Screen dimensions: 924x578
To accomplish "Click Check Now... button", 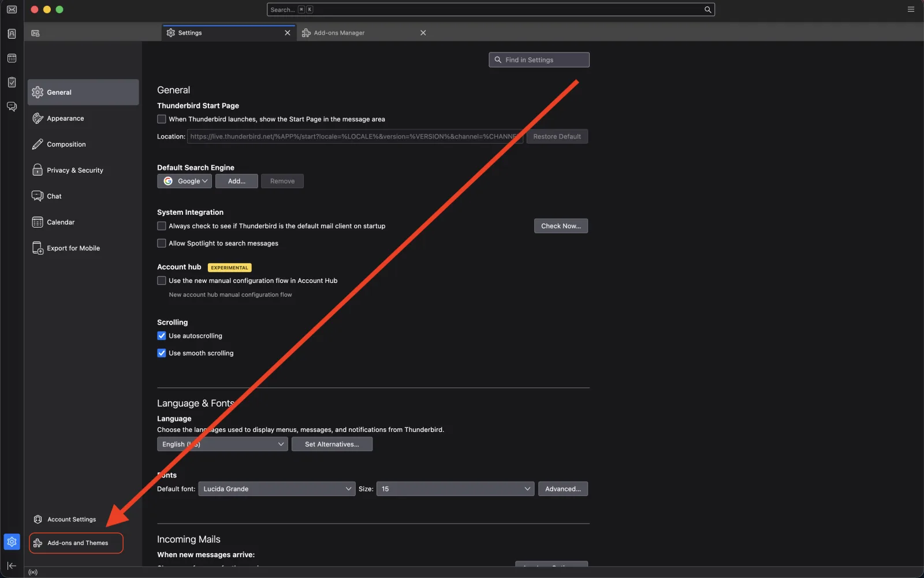I will click(x=561, y=226).
